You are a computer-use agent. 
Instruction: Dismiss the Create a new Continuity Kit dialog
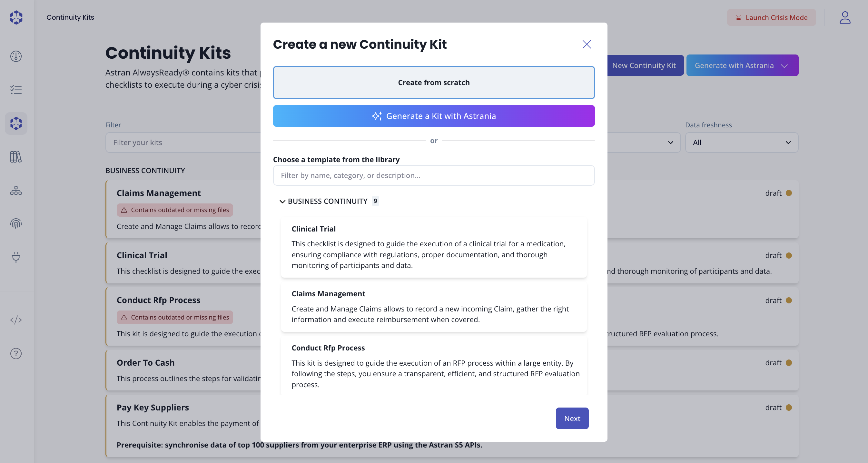click(x=586, y=44)
